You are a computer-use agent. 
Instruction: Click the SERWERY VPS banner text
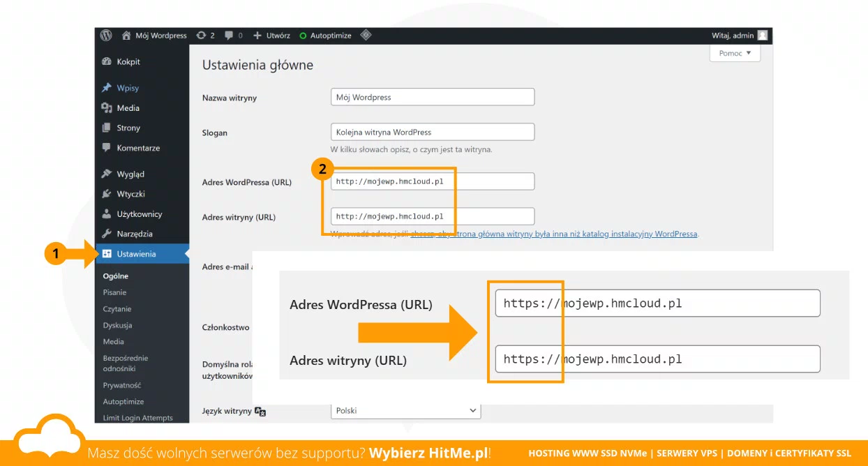[x=687, y=453]
